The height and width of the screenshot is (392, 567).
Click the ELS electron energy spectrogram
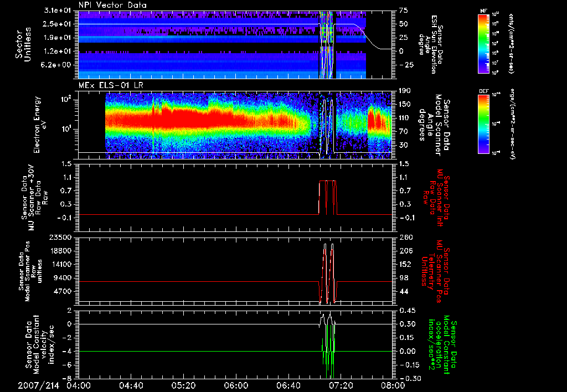235,125
